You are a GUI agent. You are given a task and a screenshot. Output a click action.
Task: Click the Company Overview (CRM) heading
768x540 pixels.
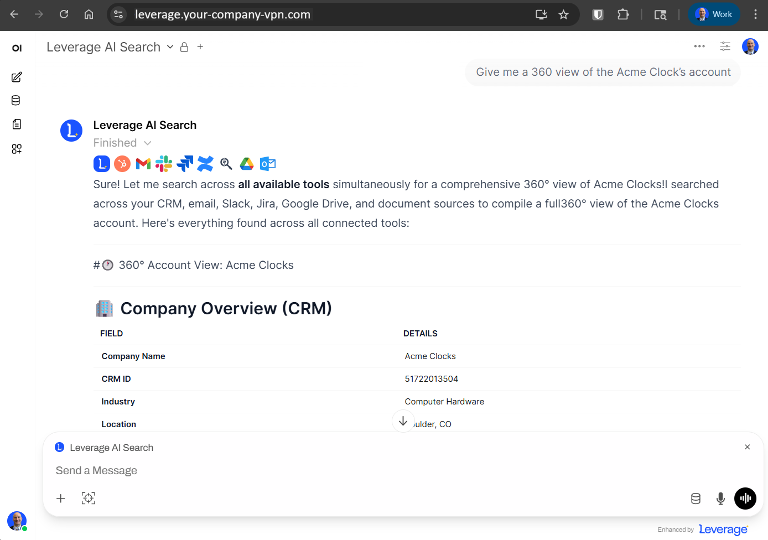tap(226, 308)
